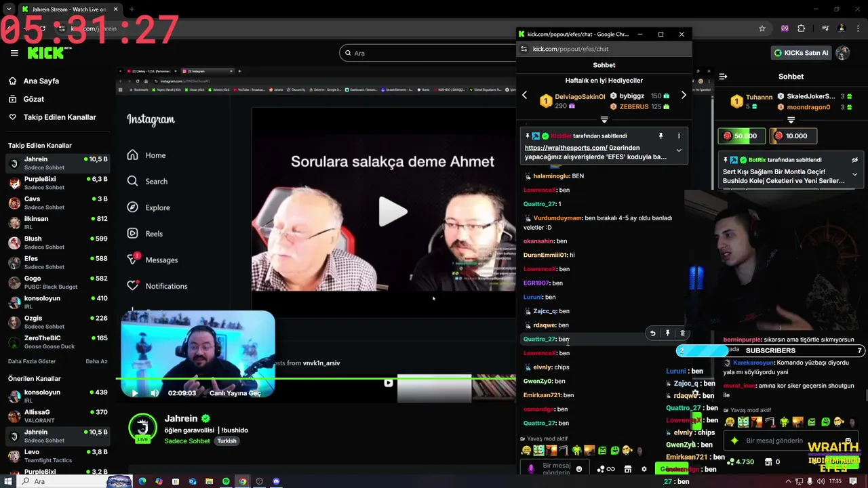The height and width of the screenshot is (488, 868).
Task: Hide the BotRix pinned message
Action: click(854, 160)
